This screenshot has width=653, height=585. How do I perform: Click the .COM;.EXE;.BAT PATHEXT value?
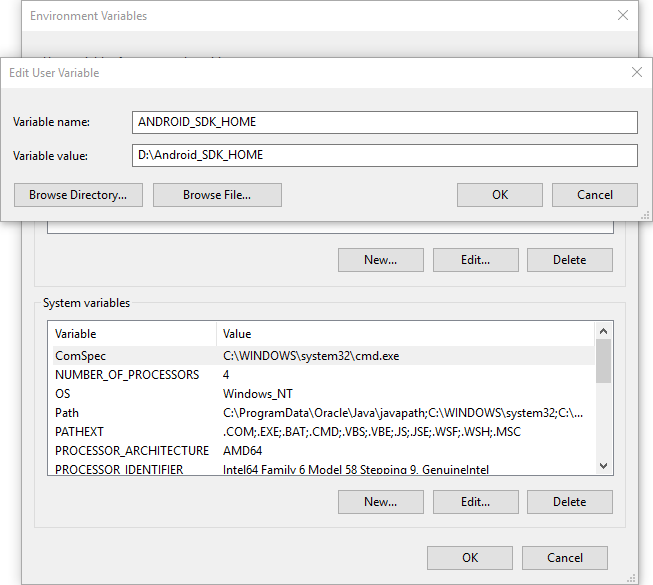(371, 432)
